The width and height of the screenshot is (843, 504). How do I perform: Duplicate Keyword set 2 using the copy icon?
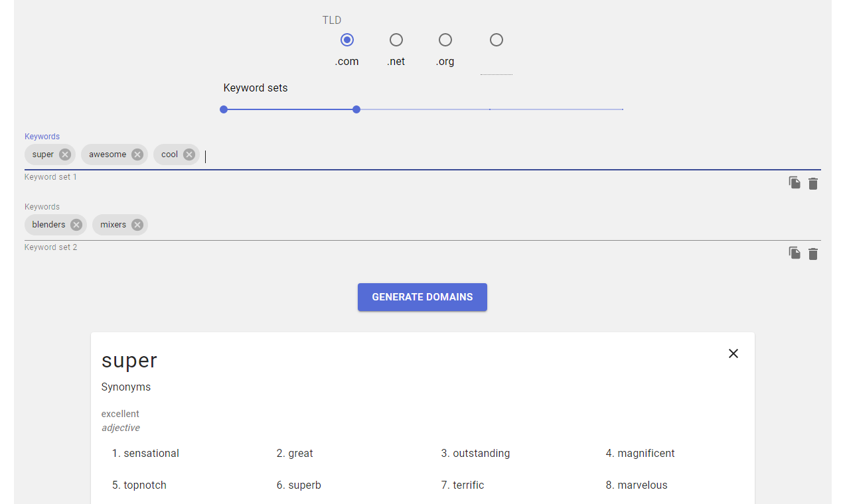pyautogui.click(x=795, y=253)
